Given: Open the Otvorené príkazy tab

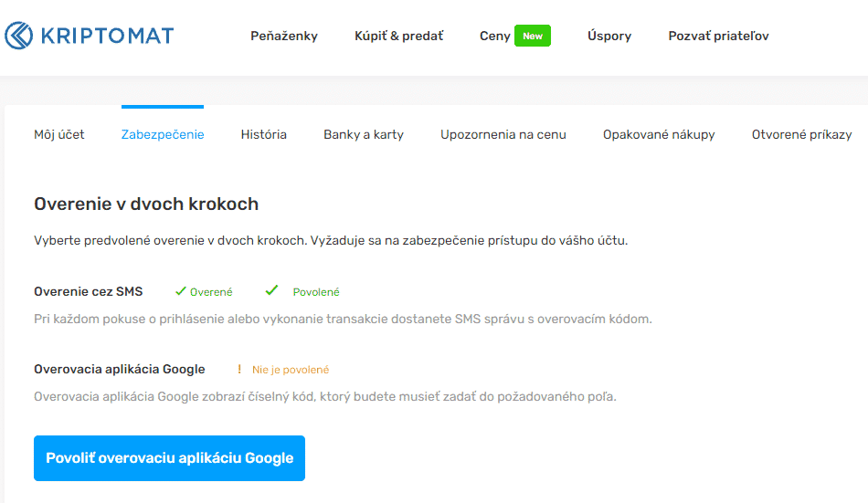Looking at the screenshot, I should 801,134.
